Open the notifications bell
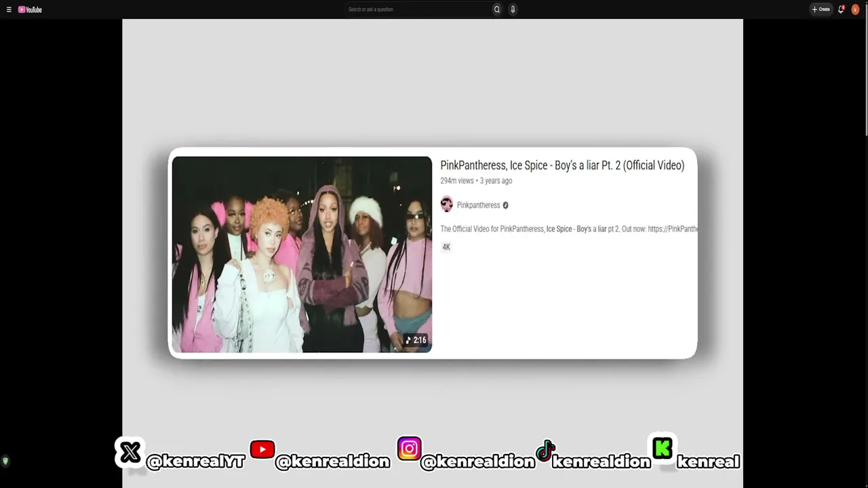Screen dimensions: 868x488 point(841,9)
